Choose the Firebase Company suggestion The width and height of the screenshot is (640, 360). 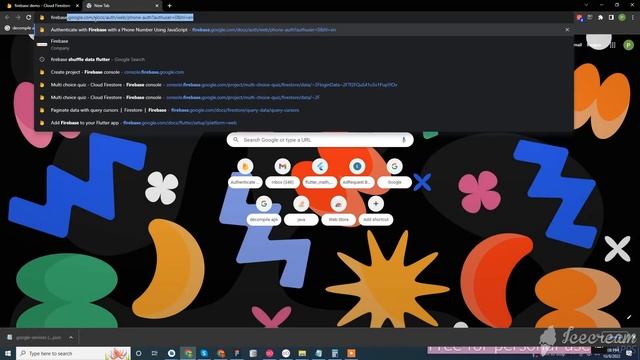(304, 44)
